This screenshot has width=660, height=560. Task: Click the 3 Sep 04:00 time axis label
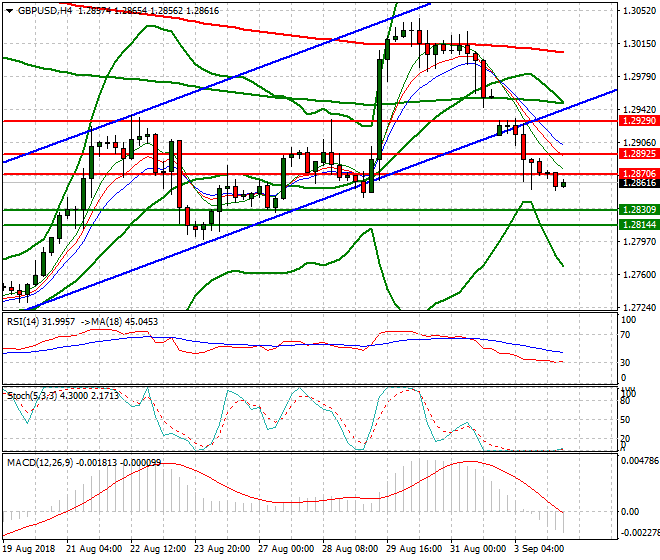pyautogui.click(x=539, y=549)
